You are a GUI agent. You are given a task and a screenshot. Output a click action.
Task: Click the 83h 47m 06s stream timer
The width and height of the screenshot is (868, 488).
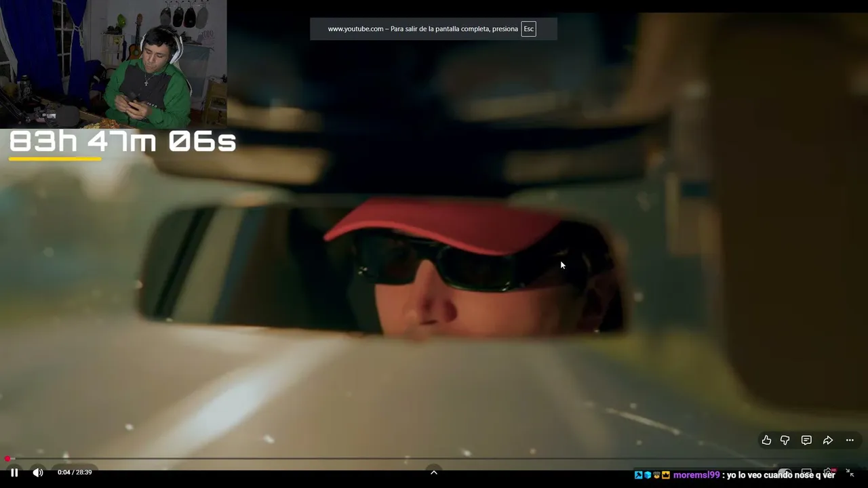pos(123,142)
